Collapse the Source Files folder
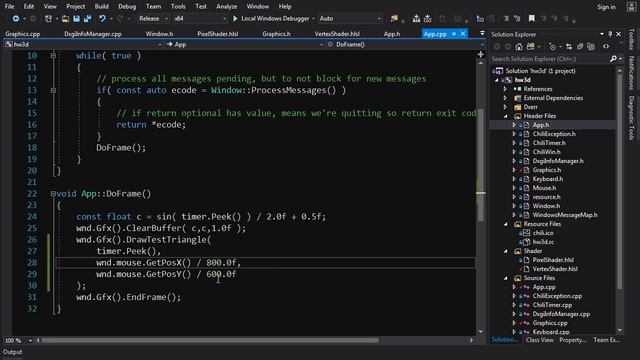 (x=506, y=278)
